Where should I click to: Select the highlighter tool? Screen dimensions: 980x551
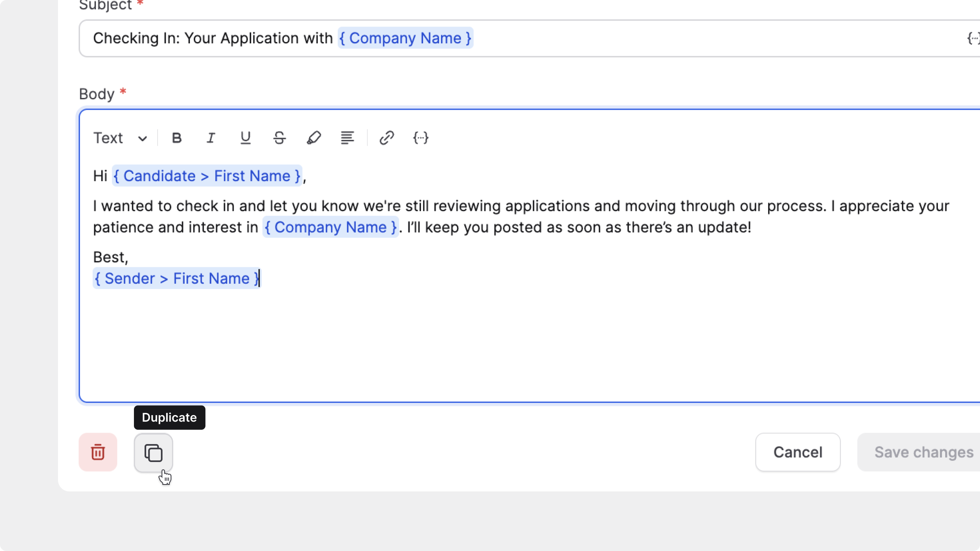(x=314, y=138)
